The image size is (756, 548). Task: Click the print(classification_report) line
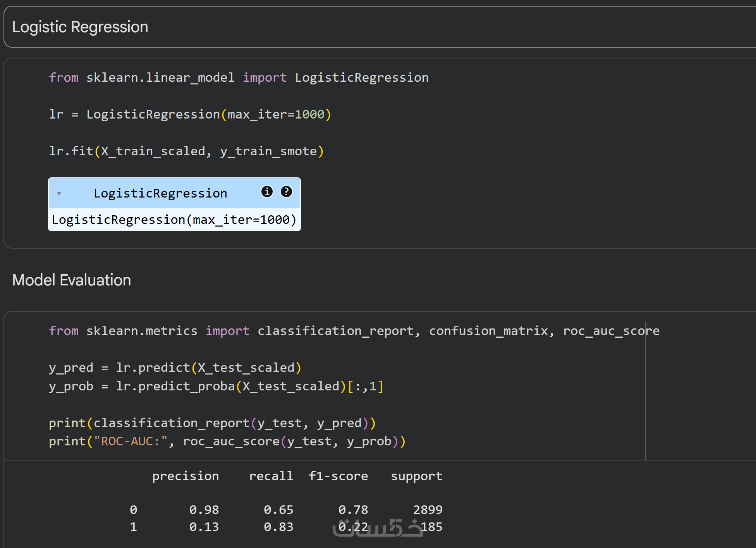[x=212, y=423]
